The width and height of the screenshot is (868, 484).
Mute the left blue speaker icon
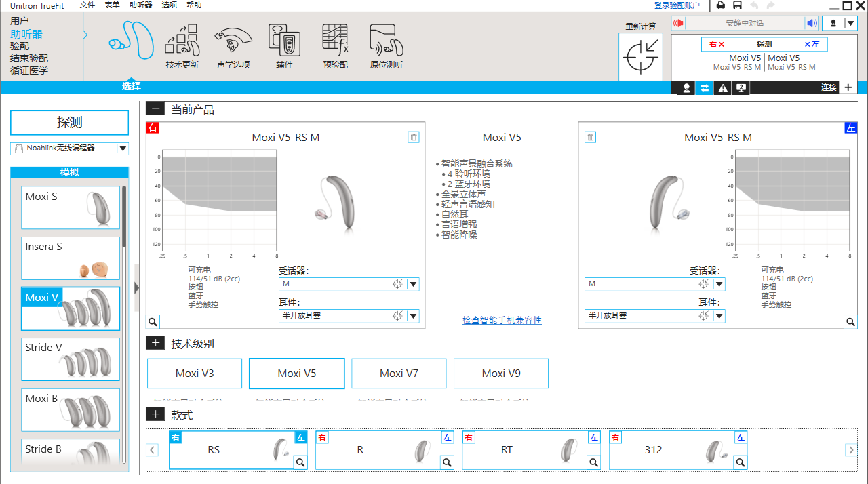coord(812,23)
